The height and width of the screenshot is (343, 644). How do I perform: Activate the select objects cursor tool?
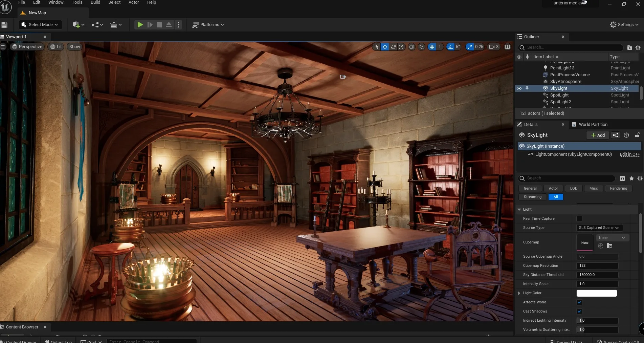coord(377,47)
